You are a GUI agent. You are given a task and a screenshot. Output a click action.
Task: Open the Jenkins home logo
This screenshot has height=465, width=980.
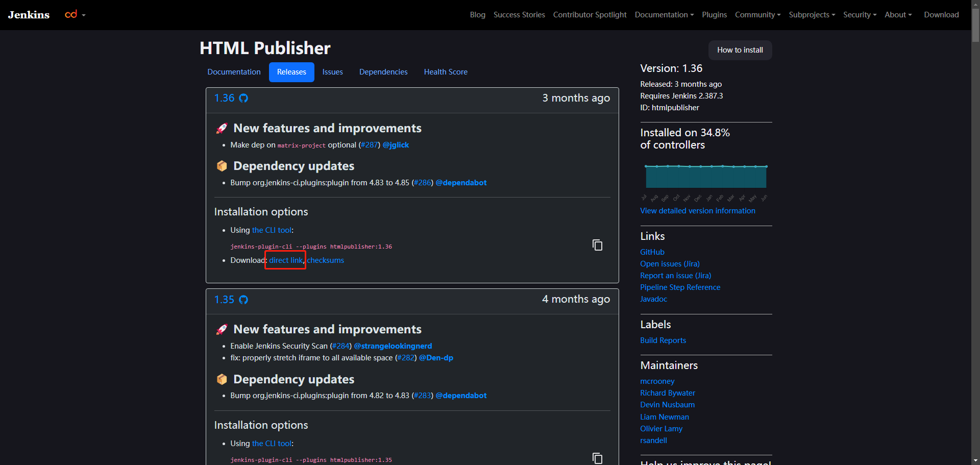29,15
